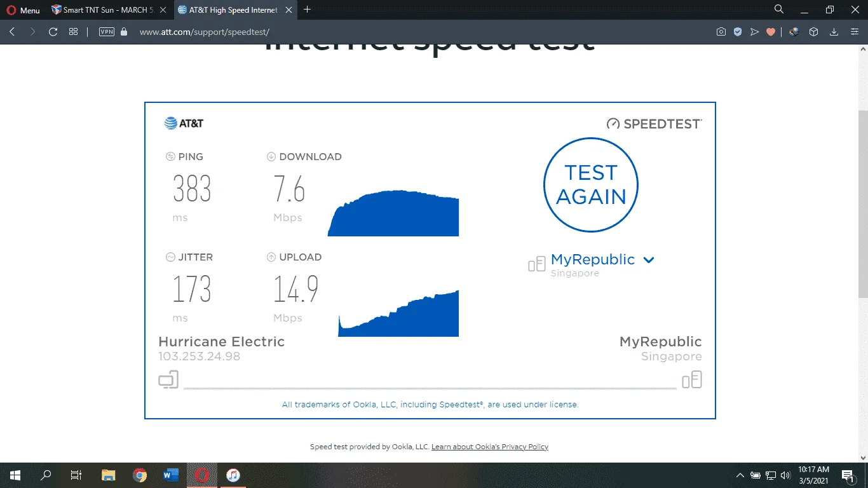868x488 pixels.
Task: Switch to the Smart TNT Sun tab
Action: [x=108, y=10]
